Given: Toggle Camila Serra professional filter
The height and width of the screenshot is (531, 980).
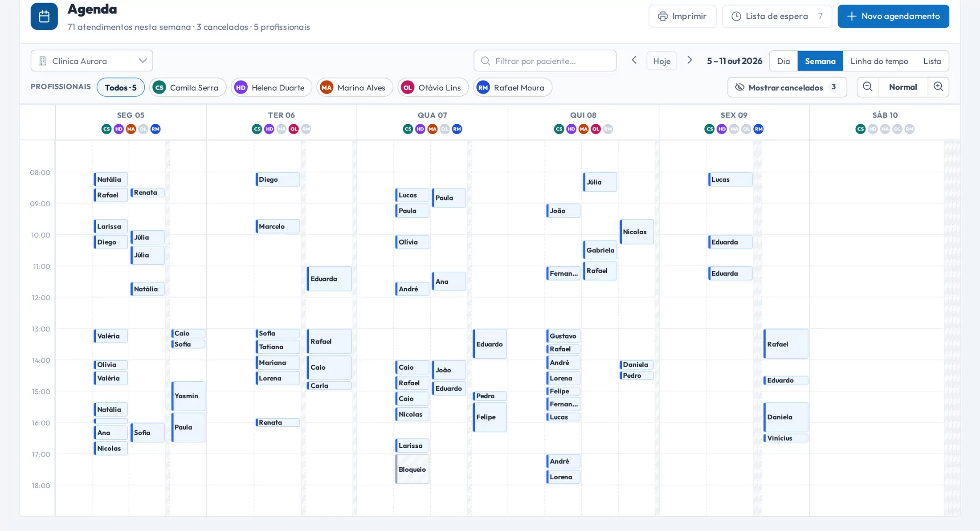Looking at the screenshot, I should [188, 87].
